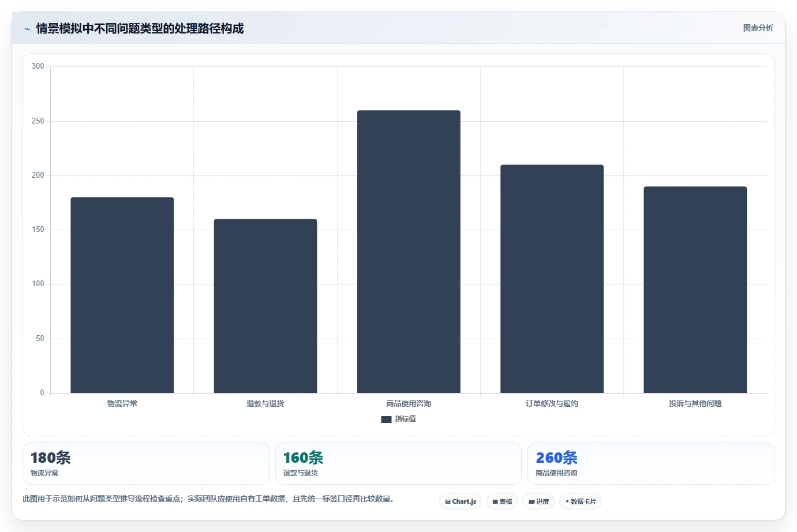This screenshot has width=797, height=532.
Task: Click the footnote text starting 此图用于示范
Action: tap(209, 499)
